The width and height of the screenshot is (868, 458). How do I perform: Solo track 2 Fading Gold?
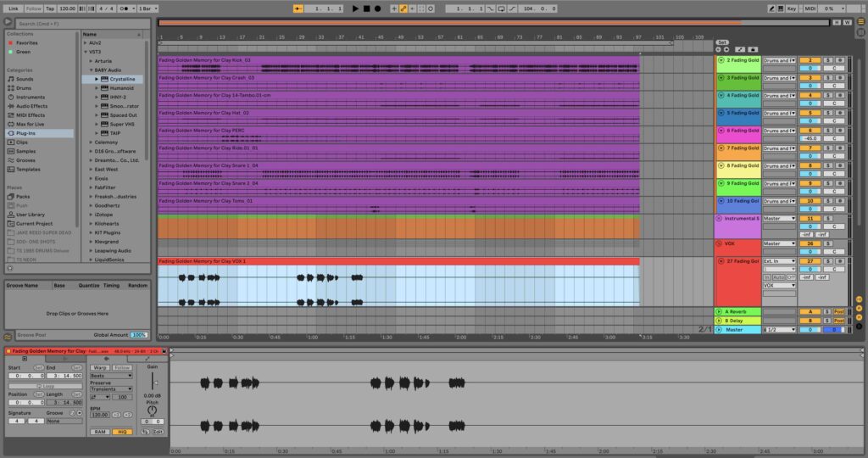828,60
